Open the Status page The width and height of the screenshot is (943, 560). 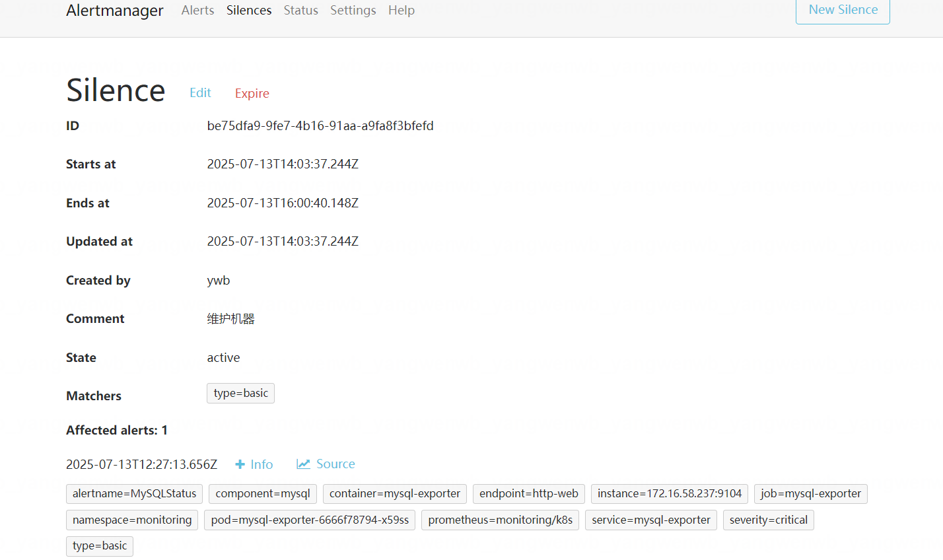300,11
